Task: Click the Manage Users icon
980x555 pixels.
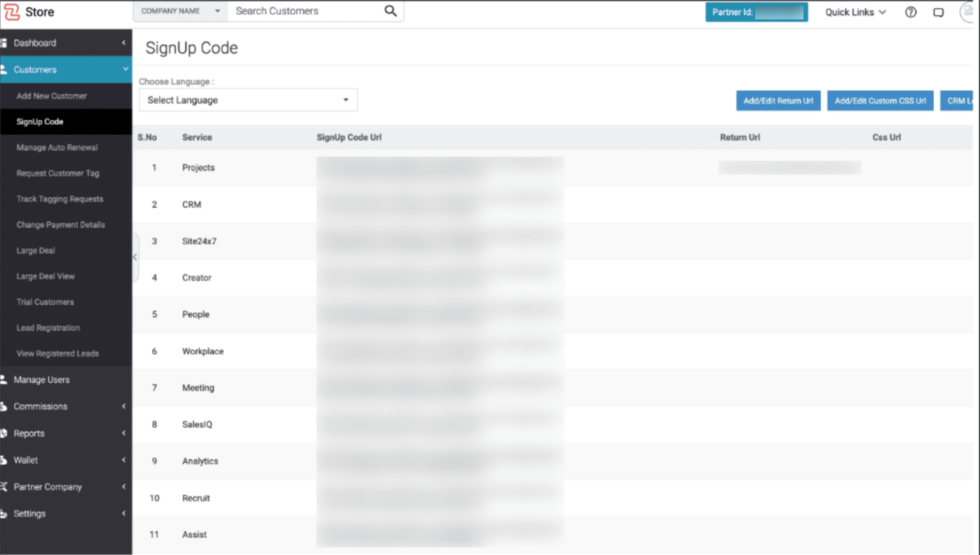Action: click(4, 379)
